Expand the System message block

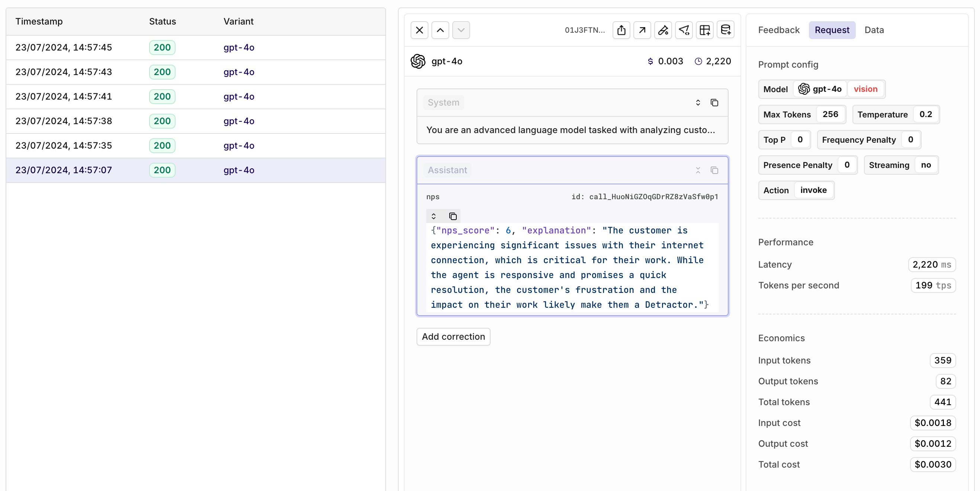[x=698, y=103]
